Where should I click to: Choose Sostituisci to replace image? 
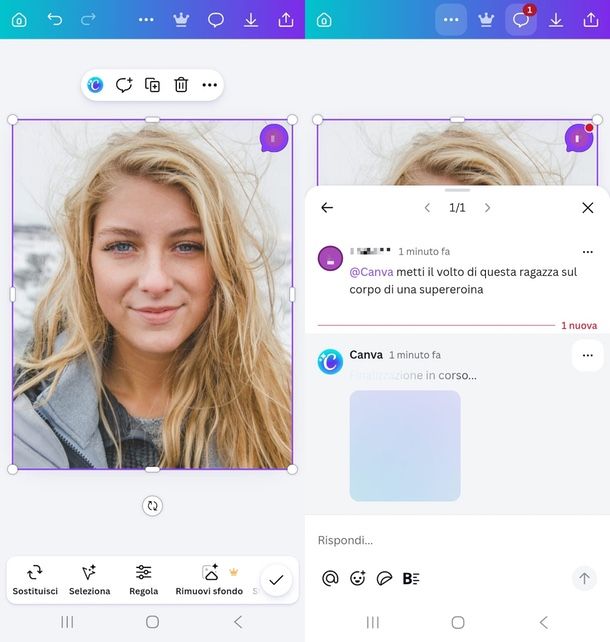pyautogui.click(x=35, y=580)
